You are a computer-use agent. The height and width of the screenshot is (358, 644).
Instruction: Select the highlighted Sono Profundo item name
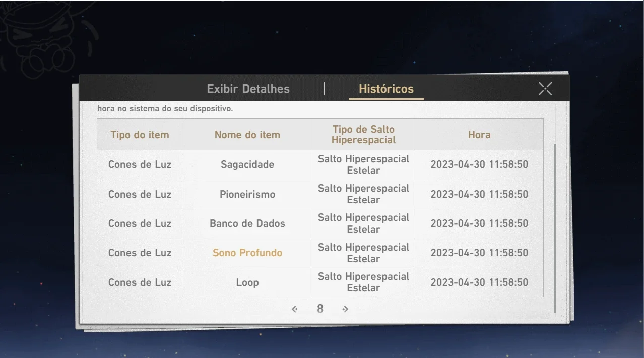247,253
